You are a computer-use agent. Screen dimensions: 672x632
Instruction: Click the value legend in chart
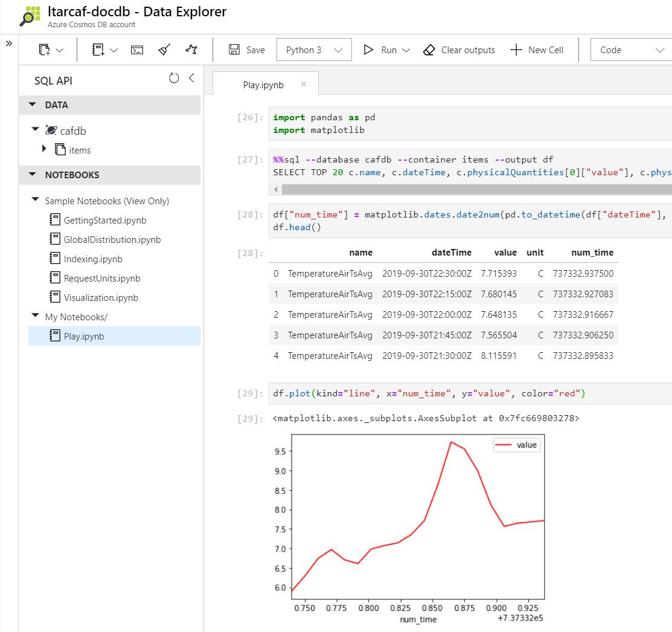coord(516,445)
